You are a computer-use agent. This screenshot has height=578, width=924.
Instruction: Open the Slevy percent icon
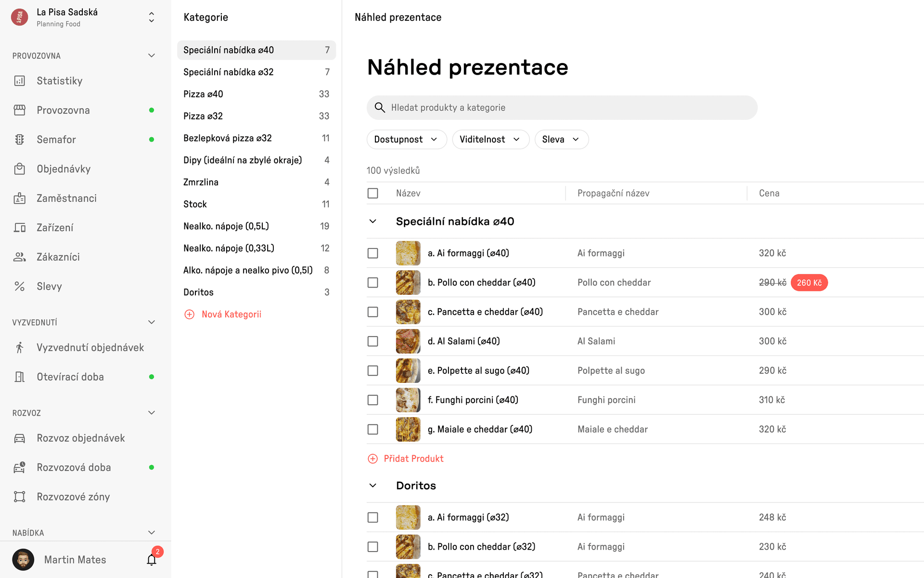point(20,287)
